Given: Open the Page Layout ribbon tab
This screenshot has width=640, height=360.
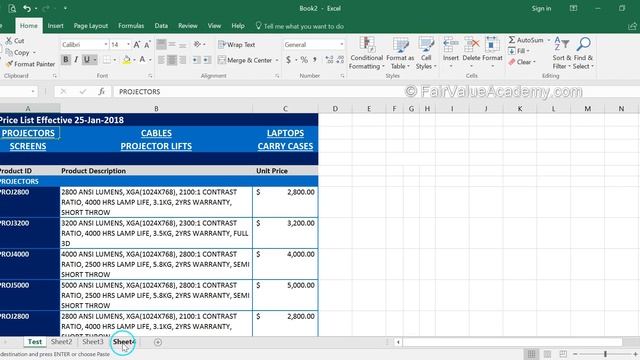Looking at the screenshot, I should coord(91,26).
